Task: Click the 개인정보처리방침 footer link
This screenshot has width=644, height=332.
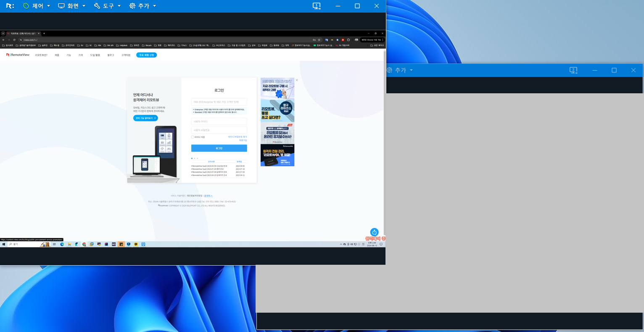Action: [195, 196]
